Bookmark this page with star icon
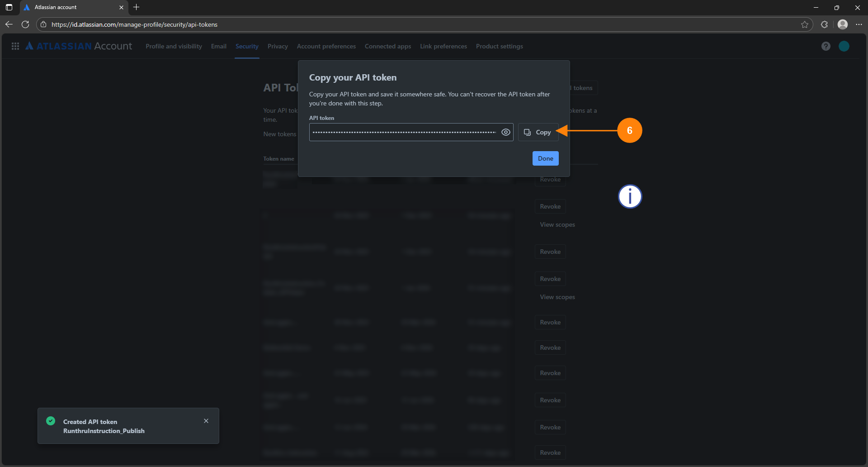The width and height of the screenshot is (868, 467). 805,24
